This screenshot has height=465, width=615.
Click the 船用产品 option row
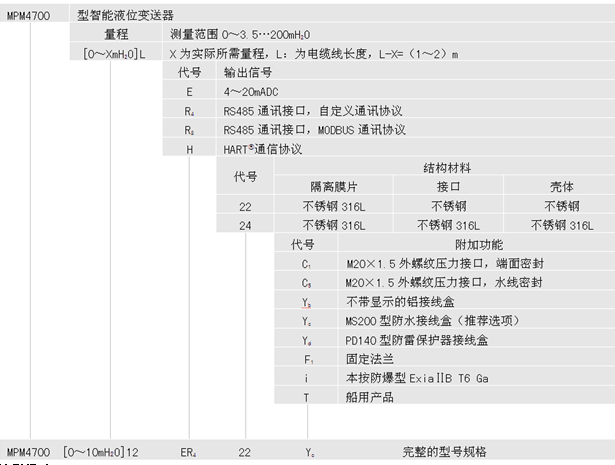point(445,397)
